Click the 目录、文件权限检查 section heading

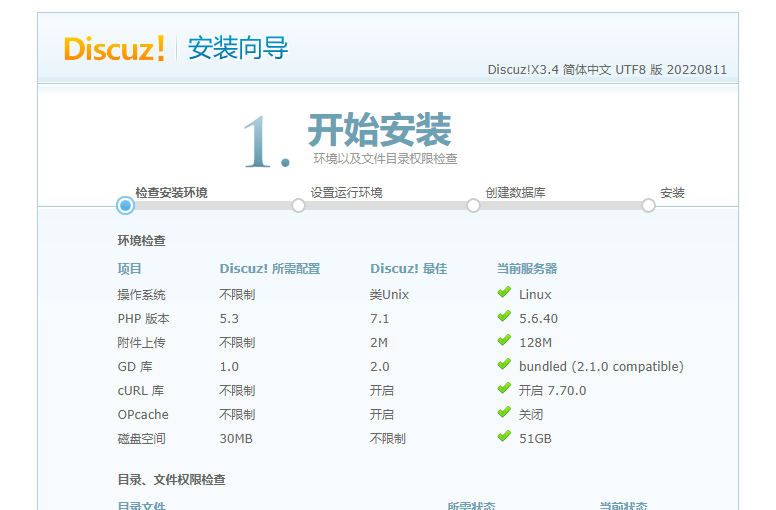171,479
